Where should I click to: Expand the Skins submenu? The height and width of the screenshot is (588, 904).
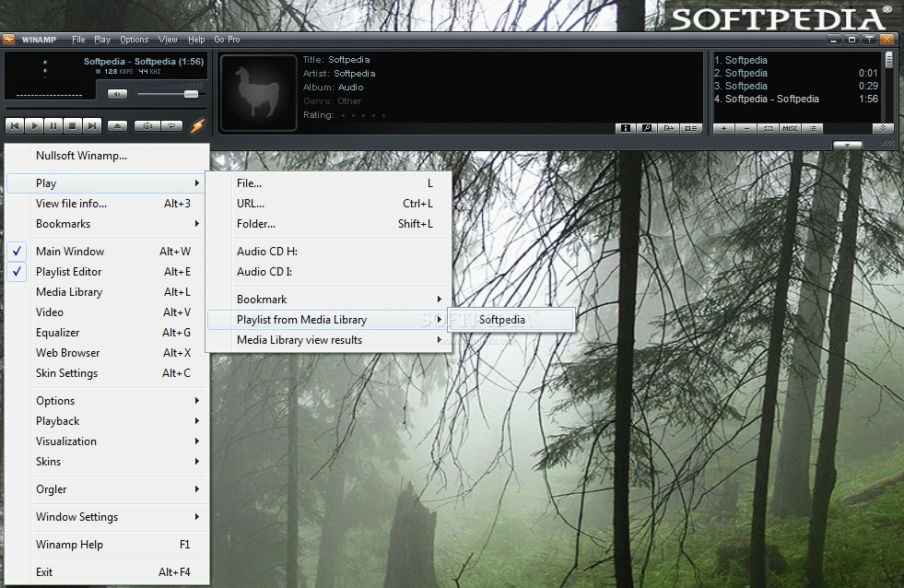pos(107,461)
